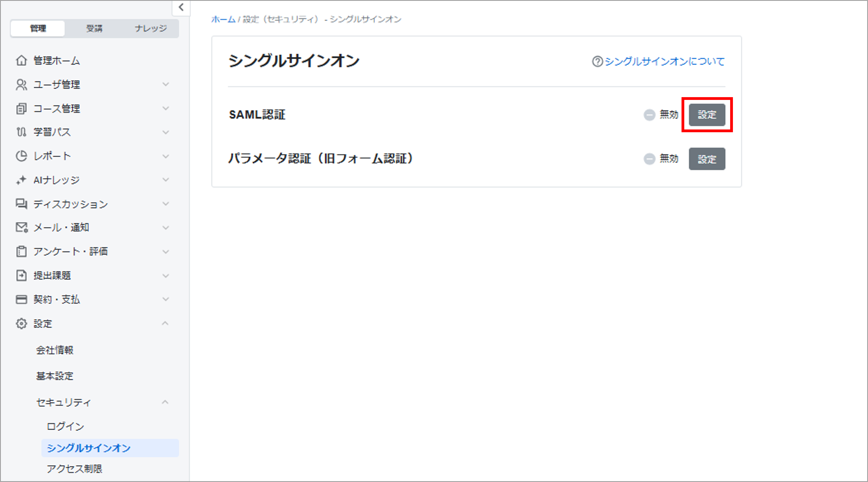Click the 設定 button for パラメータ認証
The image size is (868, 482).
click(x=707, y=159)
